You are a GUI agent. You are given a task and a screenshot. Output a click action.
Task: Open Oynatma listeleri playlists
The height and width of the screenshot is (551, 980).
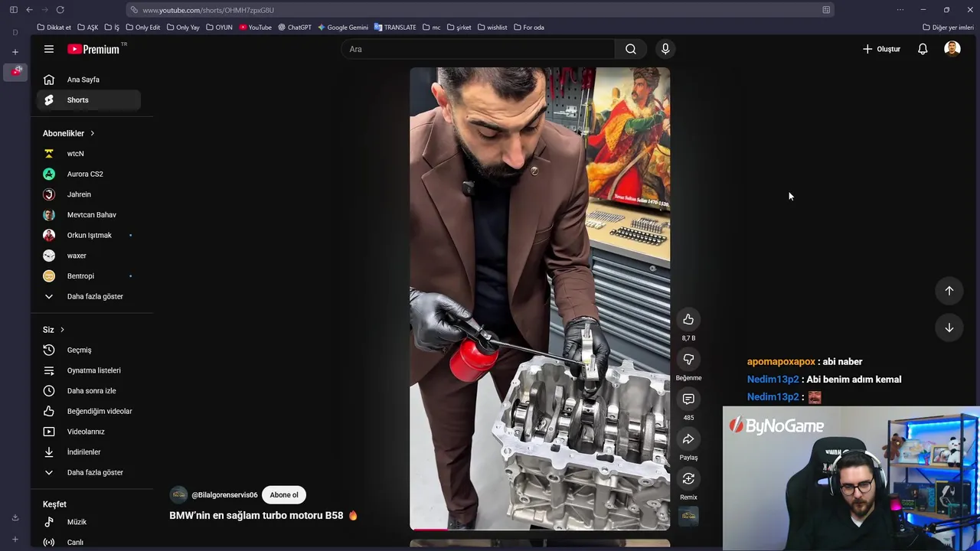pyautogui.click(x=88, y=370)
